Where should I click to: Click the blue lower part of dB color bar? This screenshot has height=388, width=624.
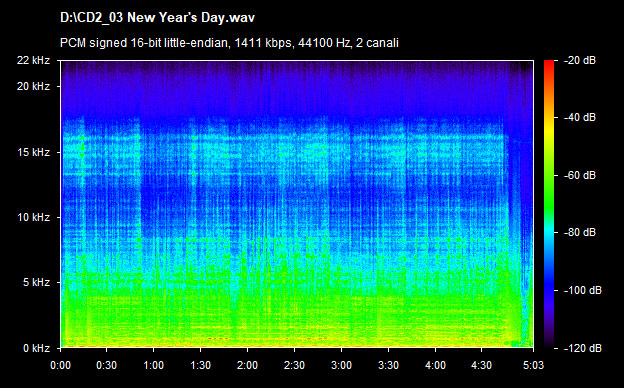click(549, 291)
